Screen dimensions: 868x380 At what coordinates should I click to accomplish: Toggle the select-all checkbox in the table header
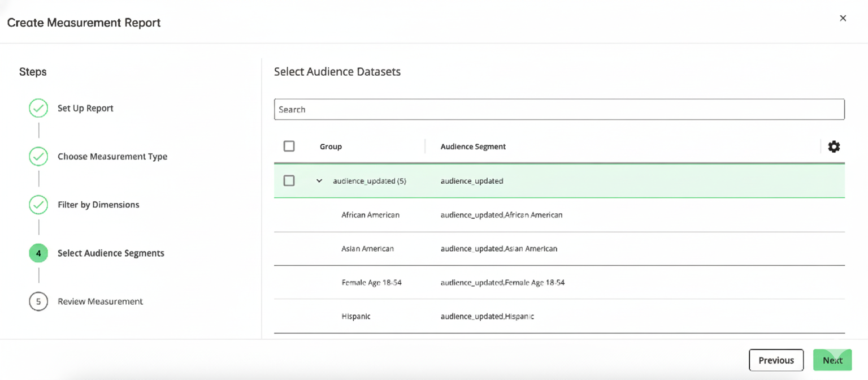289,145
